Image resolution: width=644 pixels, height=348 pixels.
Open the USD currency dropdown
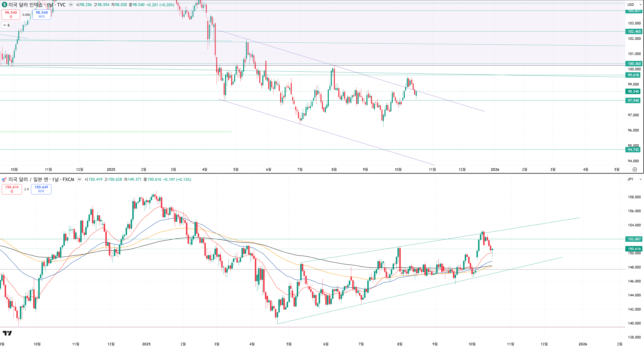click(634, 4)
